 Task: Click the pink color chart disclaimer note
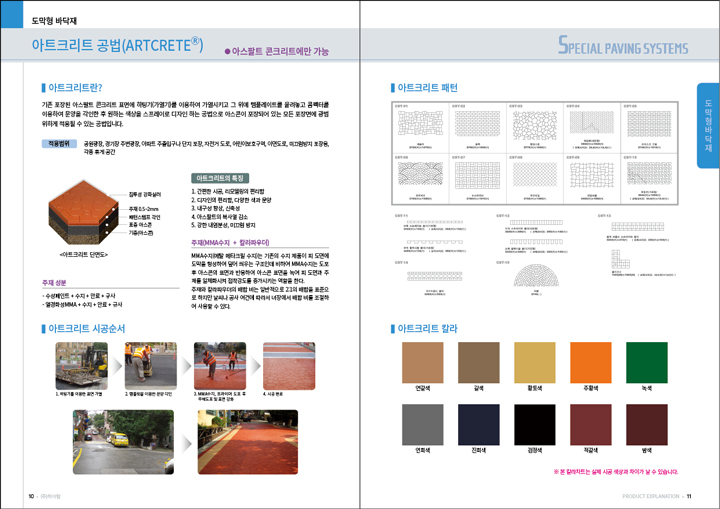point(615,472)
